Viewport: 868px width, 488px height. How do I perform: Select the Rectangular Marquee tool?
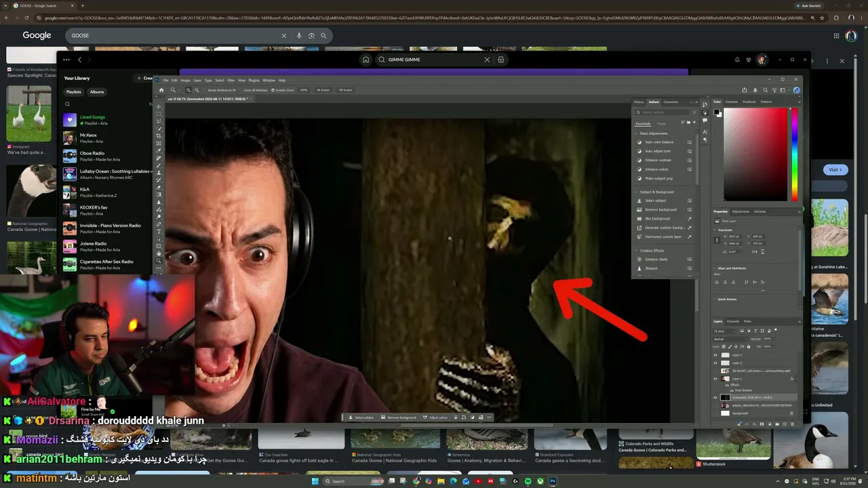[159, 114]
